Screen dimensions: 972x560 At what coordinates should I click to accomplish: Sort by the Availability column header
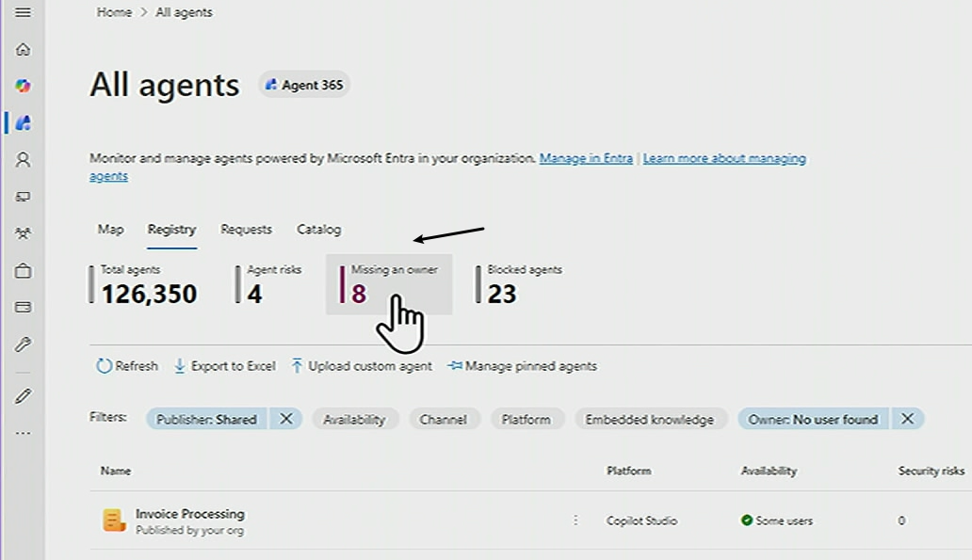(x=769, y=471)
